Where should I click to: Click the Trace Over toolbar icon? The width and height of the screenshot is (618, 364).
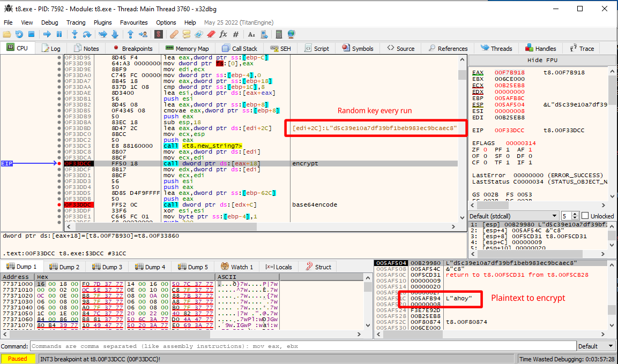pos(115,34)
